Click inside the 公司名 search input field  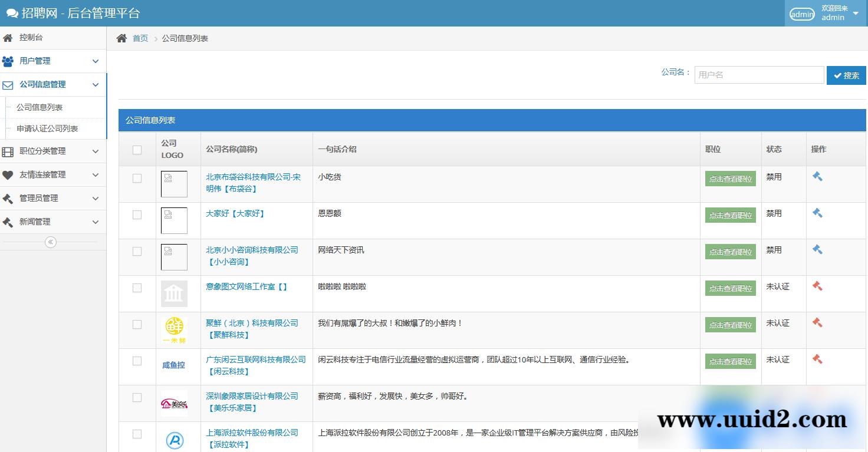click(x=759, y=74)
